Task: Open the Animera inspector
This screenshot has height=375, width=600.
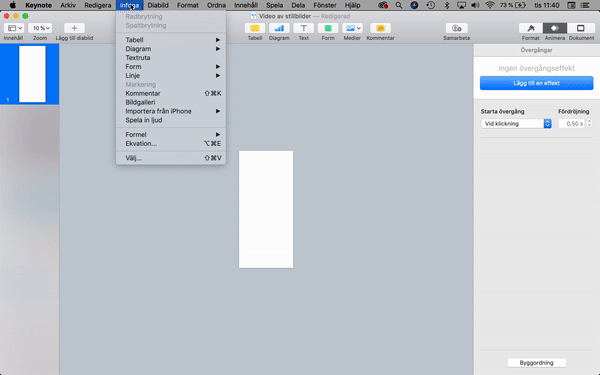Action: tap(555, 28)
